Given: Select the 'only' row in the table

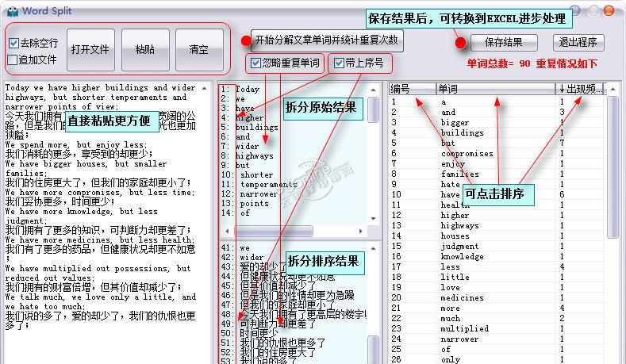Looking at the screenshot, I should click(497, 359).
